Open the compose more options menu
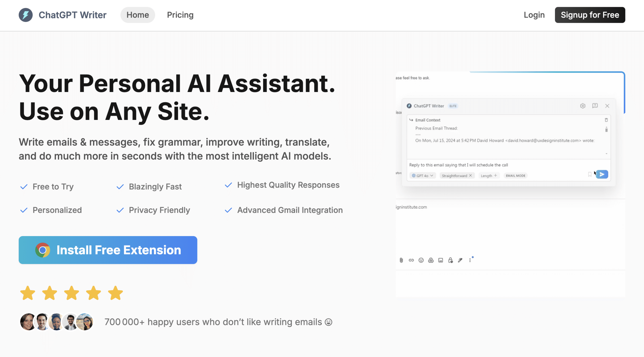Viewport: 644px width, 357px height. [470, 260]
